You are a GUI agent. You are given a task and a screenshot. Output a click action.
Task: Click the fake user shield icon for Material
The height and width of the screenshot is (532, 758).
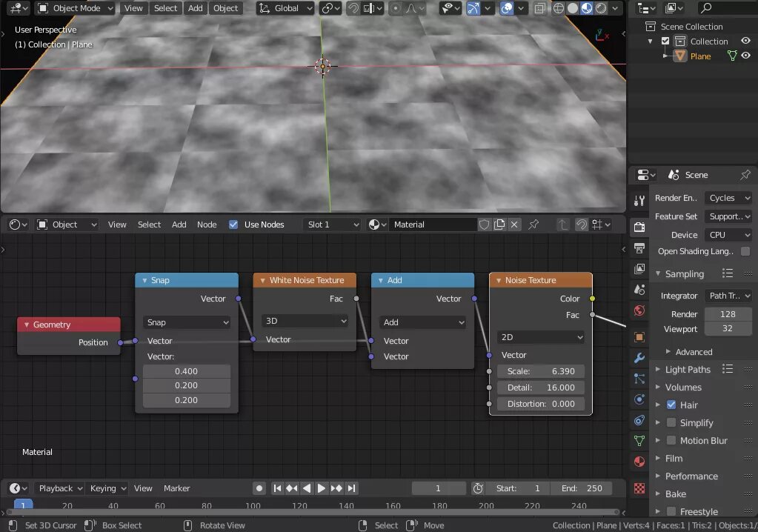[484, 225]
